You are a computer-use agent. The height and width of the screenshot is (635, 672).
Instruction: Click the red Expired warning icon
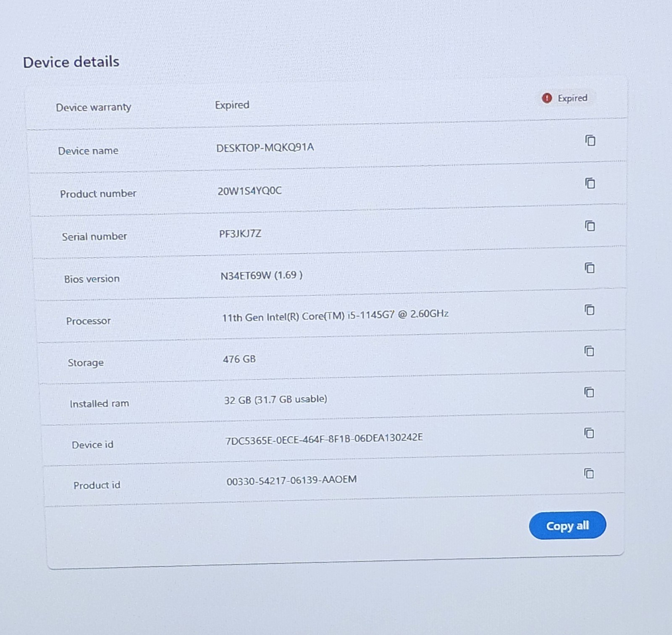(x=547, y=98)
